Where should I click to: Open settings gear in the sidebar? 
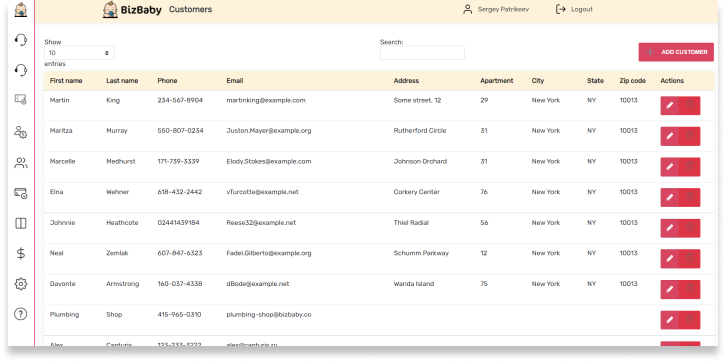20,284
